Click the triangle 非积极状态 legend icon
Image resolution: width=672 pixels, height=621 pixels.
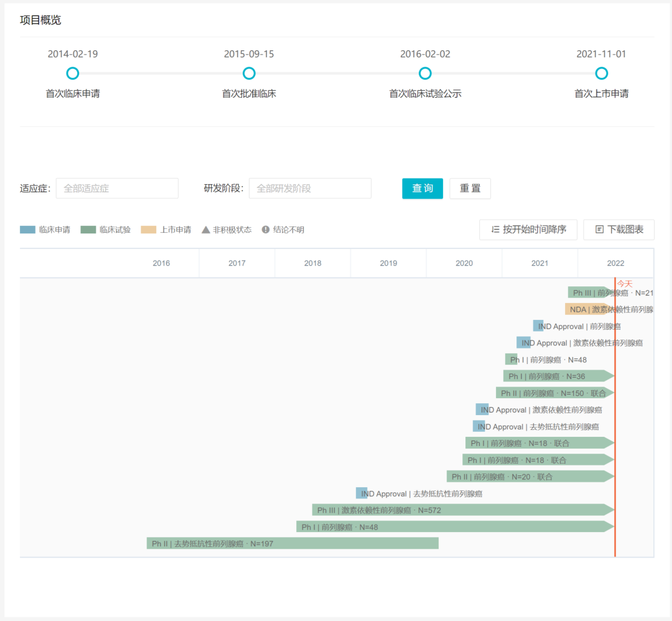(x=206, y=230)
